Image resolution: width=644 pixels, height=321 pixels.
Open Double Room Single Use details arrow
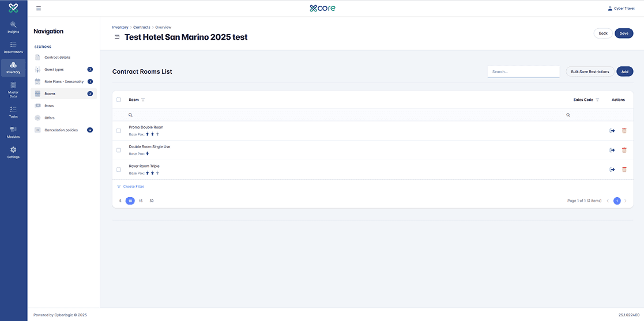[x=612, y=150]
